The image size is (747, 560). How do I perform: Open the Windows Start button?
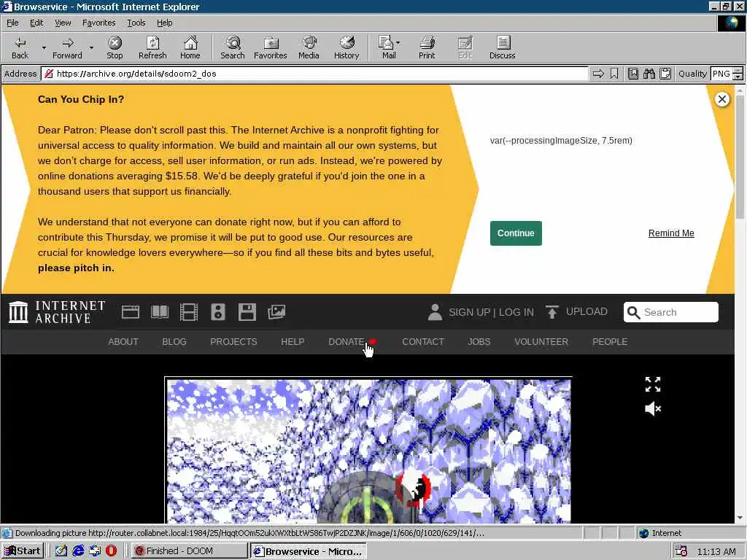(x=23, y=551)
